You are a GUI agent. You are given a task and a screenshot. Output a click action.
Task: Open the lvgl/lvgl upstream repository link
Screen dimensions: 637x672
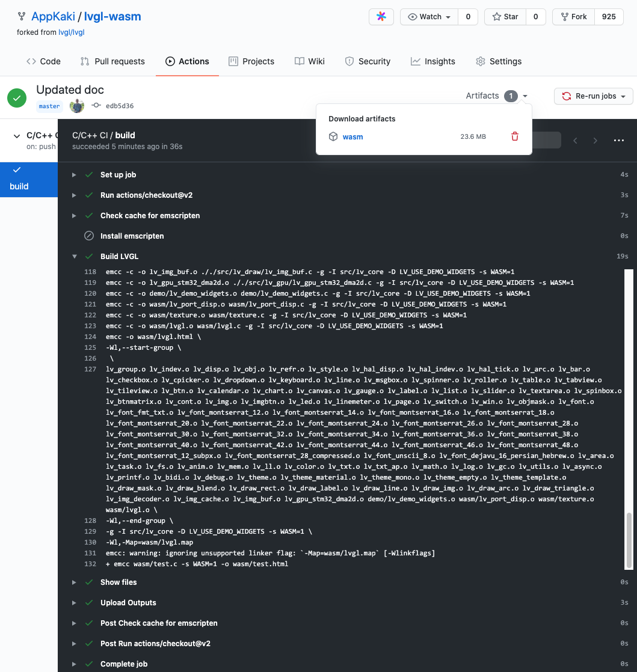[71, 32]
